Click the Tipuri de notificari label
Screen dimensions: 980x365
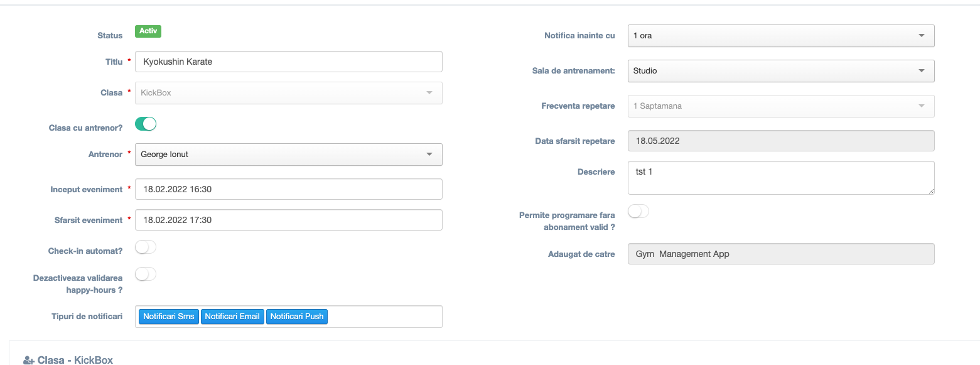pos(87,316)
